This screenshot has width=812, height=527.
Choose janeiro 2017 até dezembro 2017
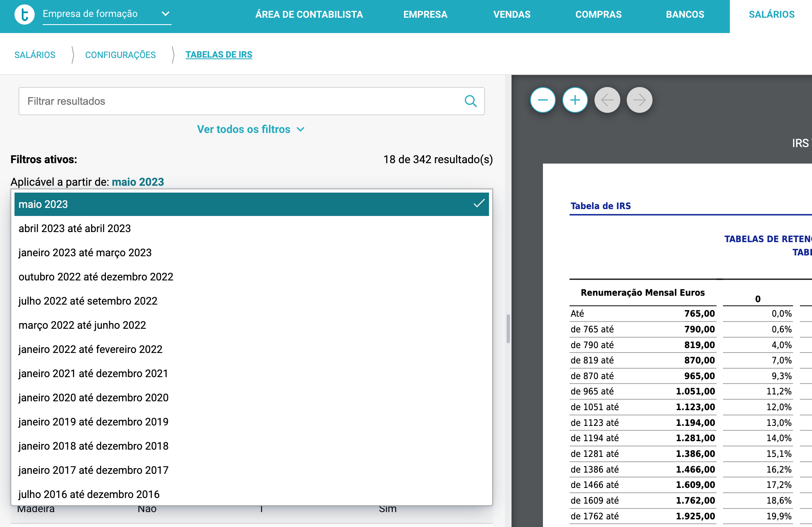pos(252,470)
